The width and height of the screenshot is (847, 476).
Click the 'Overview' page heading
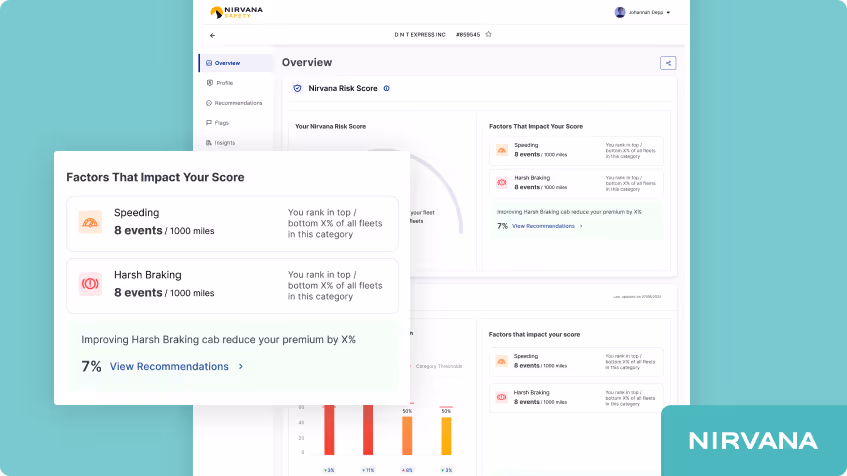[x=307, y=62]
